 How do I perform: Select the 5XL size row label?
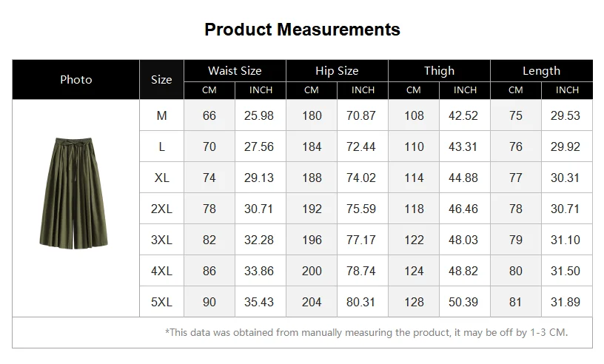coord(161,302)
